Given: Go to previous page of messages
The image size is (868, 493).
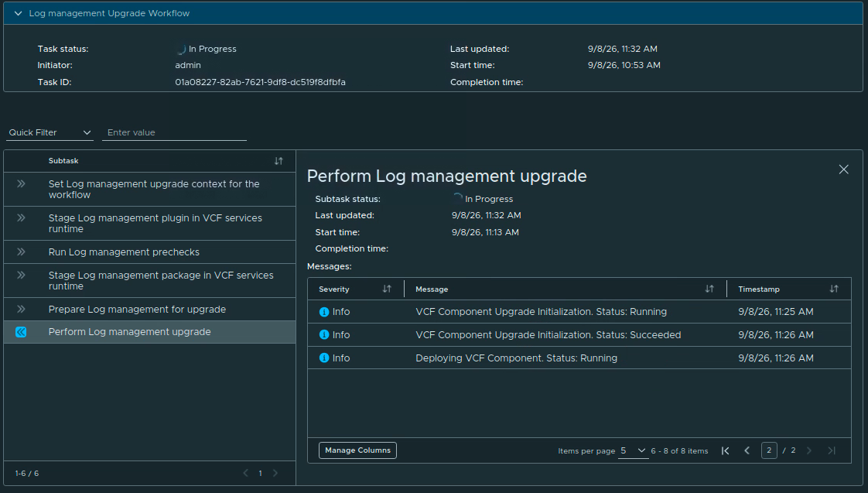Looking at the screenshot, I should [x=747, y=451].
